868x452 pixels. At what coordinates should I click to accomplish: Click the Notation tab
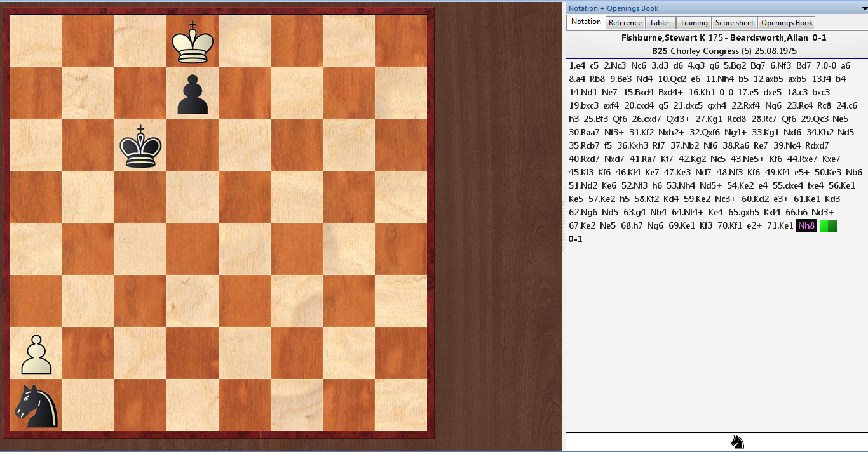(586, 22)
